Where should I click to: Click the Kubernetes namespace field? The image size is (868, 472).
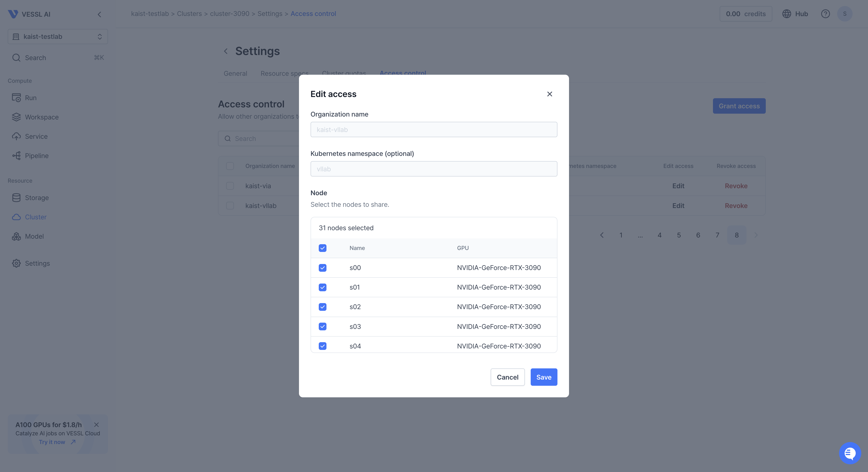433,169
